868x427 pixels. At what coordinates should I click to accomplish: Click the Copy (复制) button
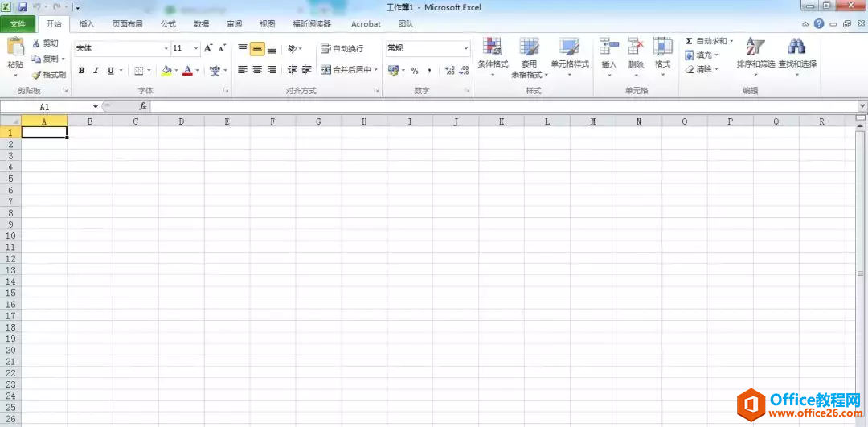(x=45, y=59)
